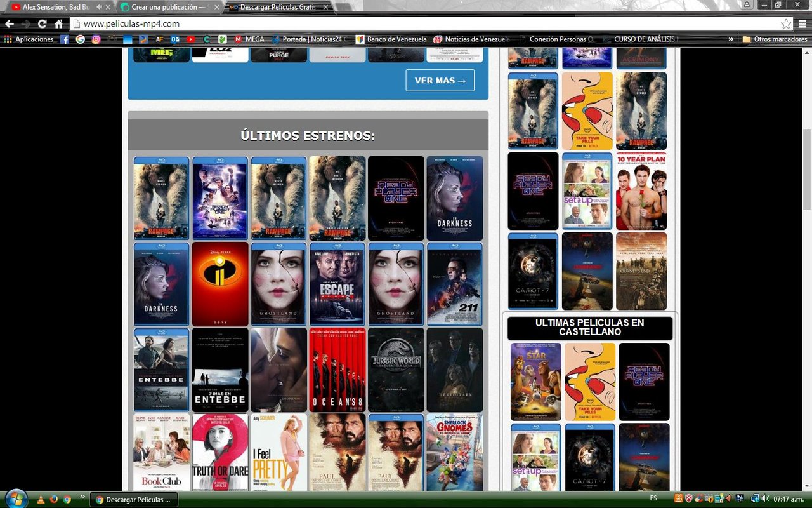Open the Google bookmark icon

point(81,39)
